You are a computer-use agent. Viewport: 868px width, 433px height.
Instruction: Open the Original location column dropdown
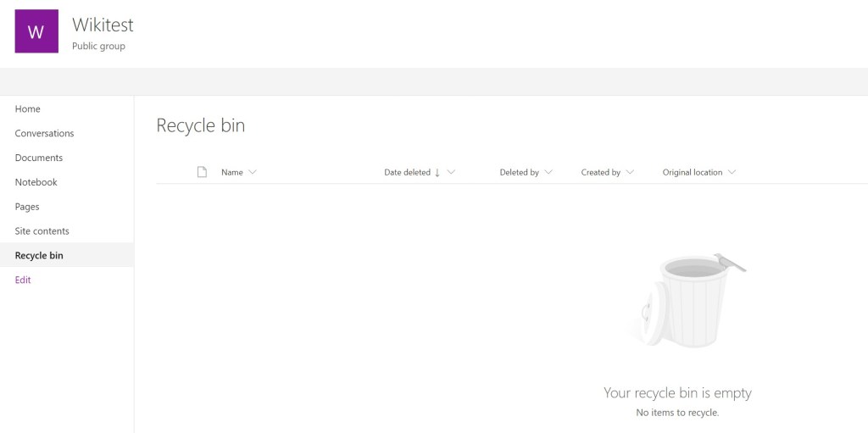[732, 173]
